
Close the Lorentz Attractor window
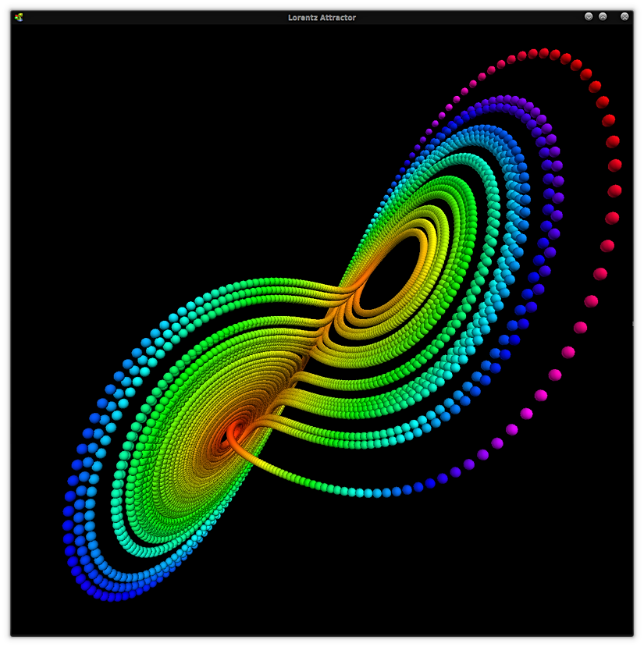point(624,16)
